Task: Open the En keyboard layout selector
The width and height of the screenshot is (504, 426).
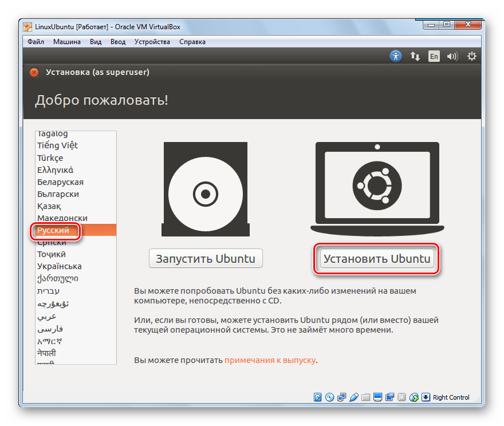Action: click(434, 56)
